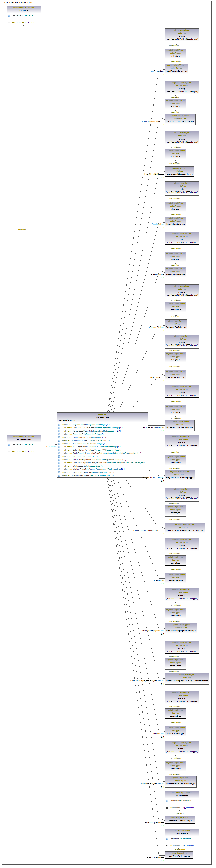Click the element icon beside the WorkersCount row
Image resolution: width=216 pixels, height=868 pixels.
tap(59, 466)
